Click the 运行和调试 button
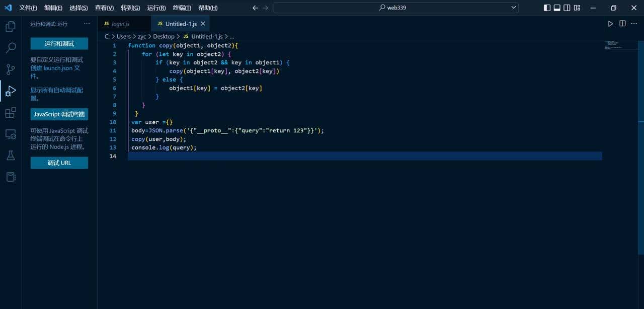644x309 pixels. click(59, 44)
